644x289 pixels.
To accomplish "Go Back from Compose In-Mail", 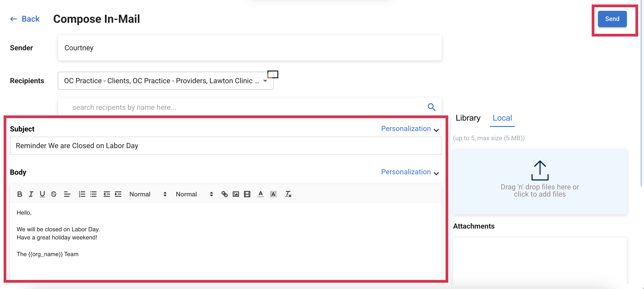I will tap(25, 19).
